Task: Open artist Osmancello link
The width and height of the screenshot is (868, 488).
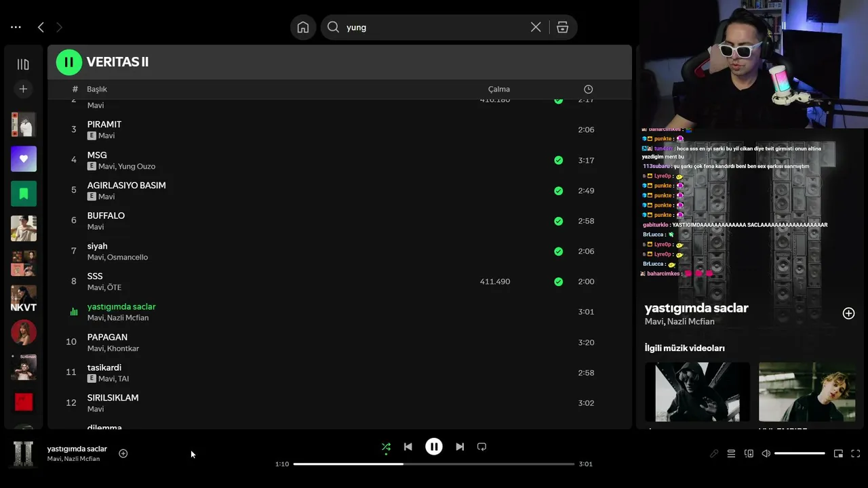Action: coord(127,258)
